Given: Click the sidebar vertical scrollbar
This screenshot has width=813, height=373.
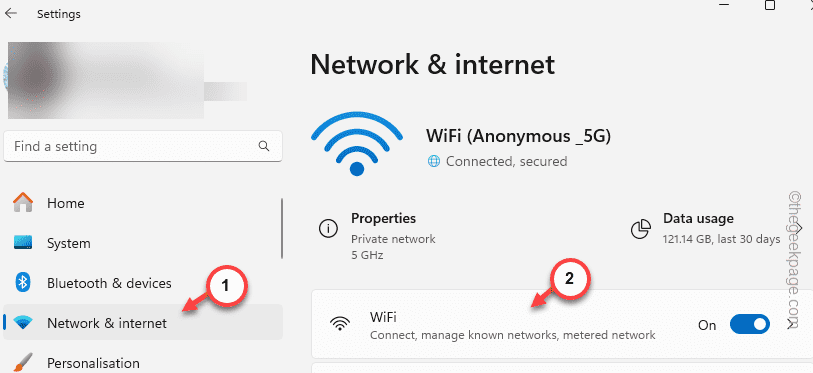Looking at the screenshot, I should (x=282, y=228).
